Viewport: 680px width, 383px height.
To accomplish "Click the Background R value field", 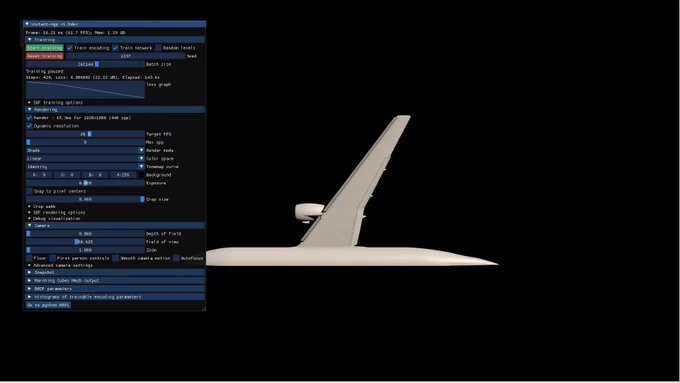I will pos(39,175).
